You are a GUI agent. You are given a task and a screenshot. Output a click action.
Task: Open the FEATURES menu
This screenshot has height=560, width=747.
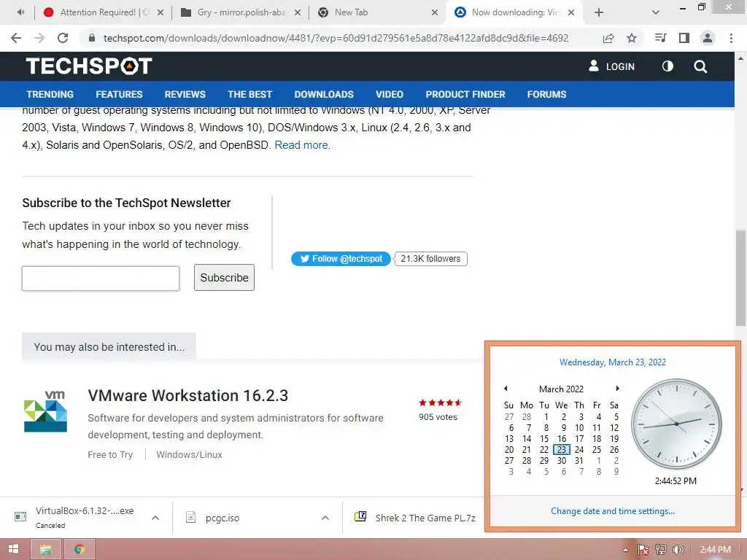[x=119, y=94]
